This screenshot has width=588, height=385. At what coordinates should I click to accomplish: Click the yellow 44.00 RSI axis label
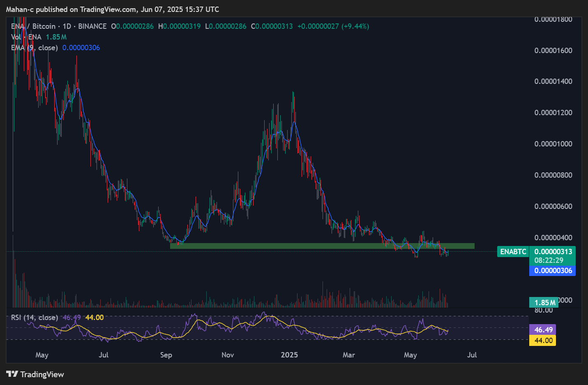(x=543, y=341)
